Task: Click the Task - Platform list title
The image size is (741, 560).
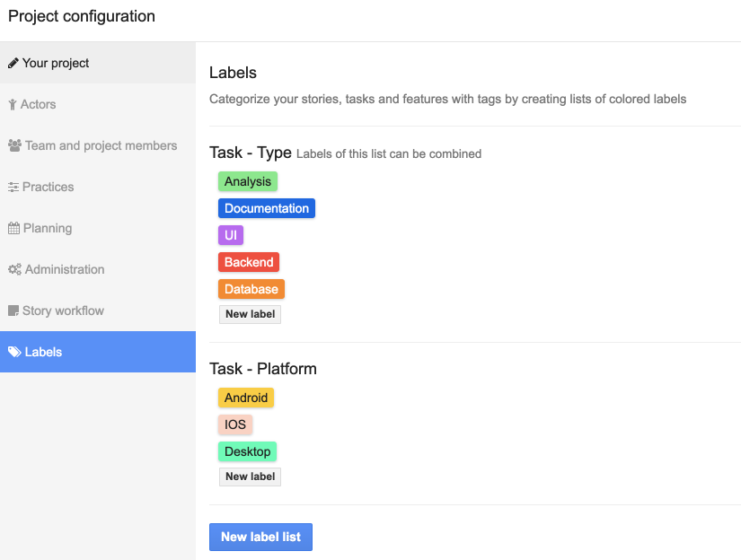Action: pyautogui.click(x=263, y=369)
